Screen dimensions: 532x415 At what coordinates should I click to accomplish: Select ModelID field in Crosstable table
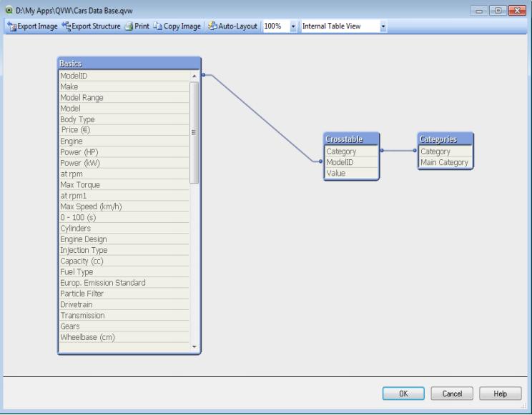352,162
